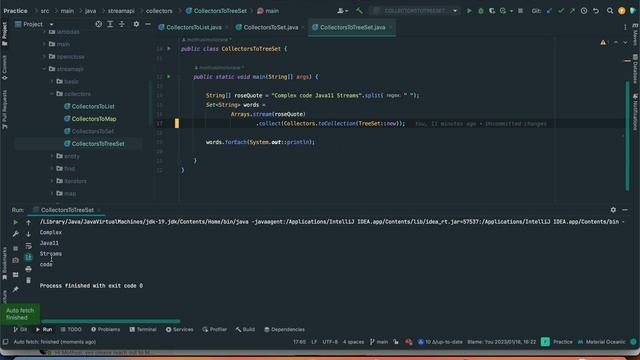Open CollectorsToMap in the project tree
The height and width of the screenshot is (360, 640).
[x=94, y=119]
